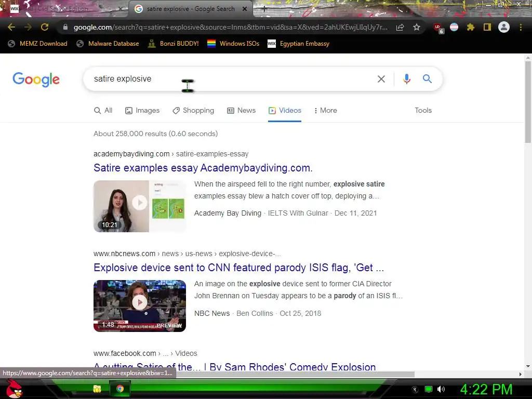Close the satire explosive Google Search tab
The width and height of the screenshot is (532, 399).
pos(245,9)
